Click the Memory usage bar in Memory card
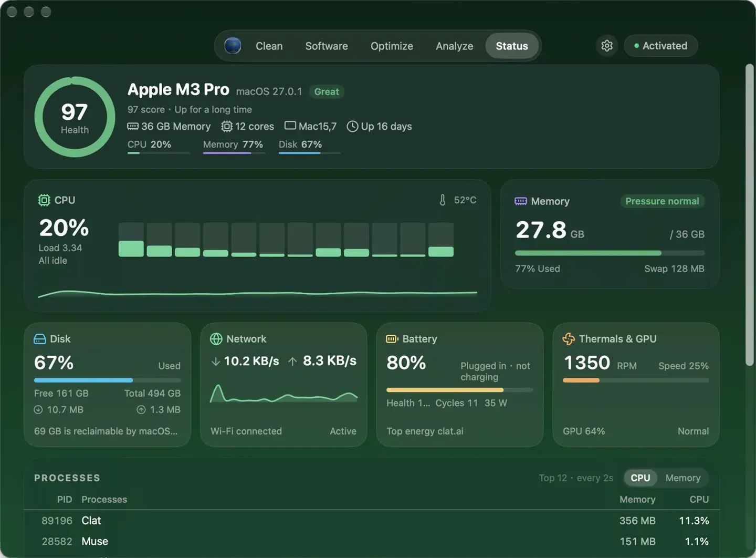756x558 pixels. click(x=610, y=253)
